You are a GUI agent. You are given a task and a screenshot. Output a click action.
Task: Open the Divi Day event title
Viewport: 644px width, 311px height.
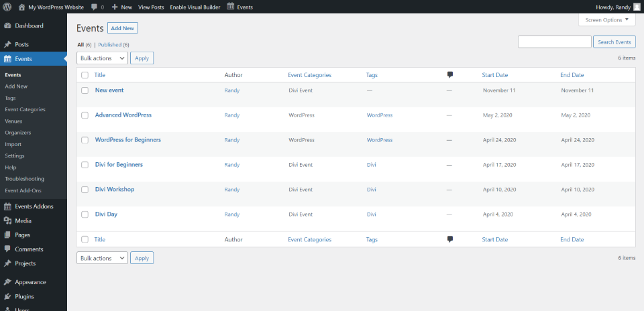coord(106,214)
